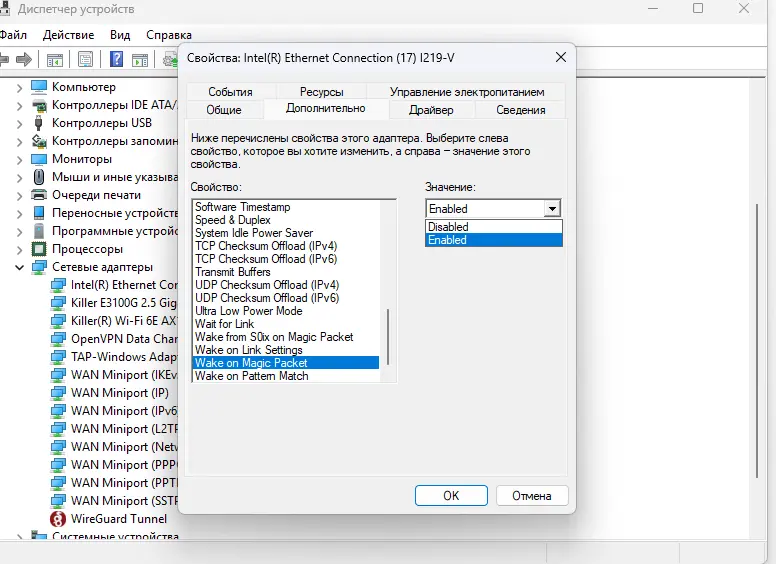Image resolution: width=776 pixels, height=564 pixels.
Task: Click the Отмена button
Action: click(531, 495)
